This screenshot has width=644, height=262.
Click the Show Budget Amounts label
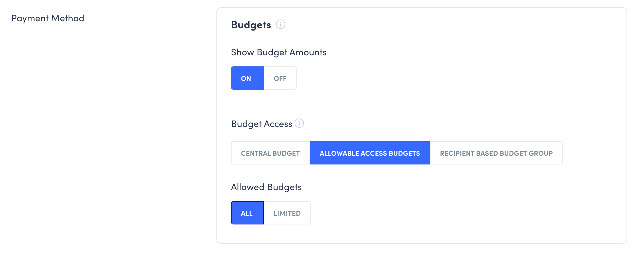(x=279, y=52)
